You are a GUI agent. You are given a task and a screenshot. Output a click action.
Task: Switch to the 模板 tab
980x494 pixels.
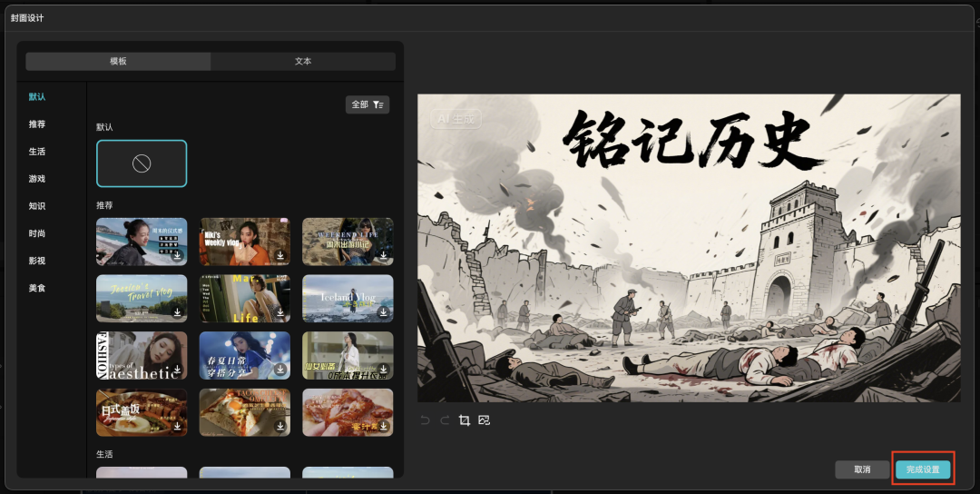(118, 61)
